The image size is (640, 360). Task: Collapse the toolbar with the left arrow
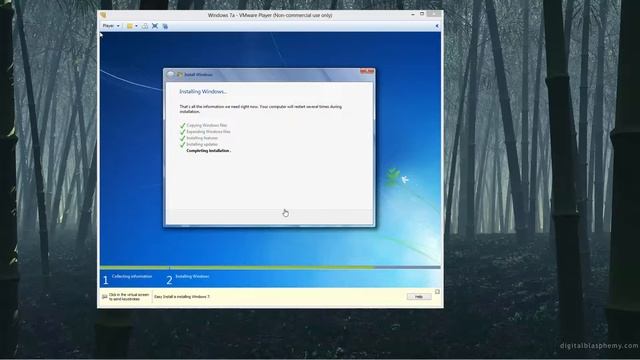click(x=437, y=26)
